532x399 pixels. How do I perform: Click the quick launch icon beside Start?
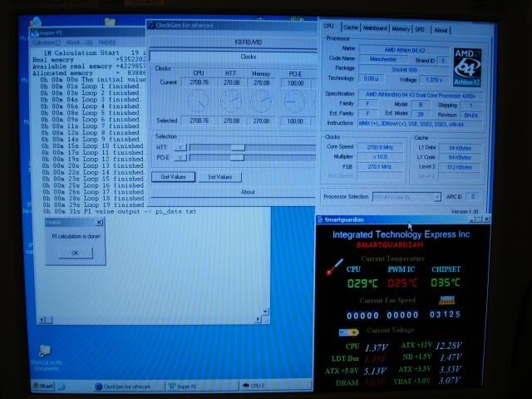(61, 386)
